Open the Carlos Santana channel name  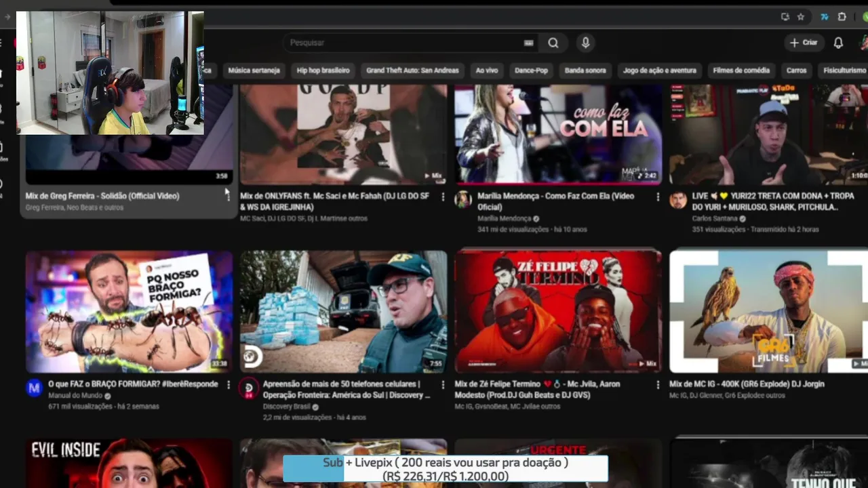[715, 218]
